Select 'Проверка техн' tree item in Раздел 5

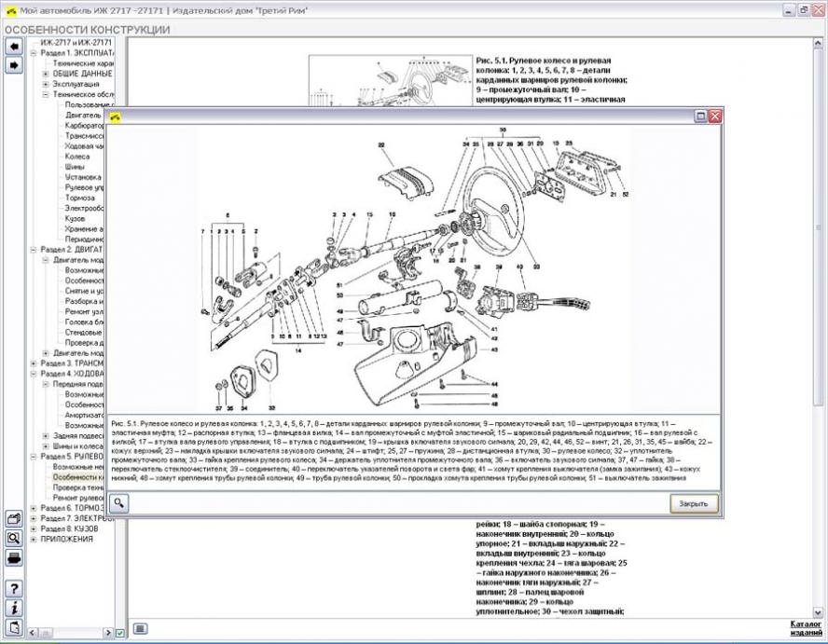coord(78,487)
